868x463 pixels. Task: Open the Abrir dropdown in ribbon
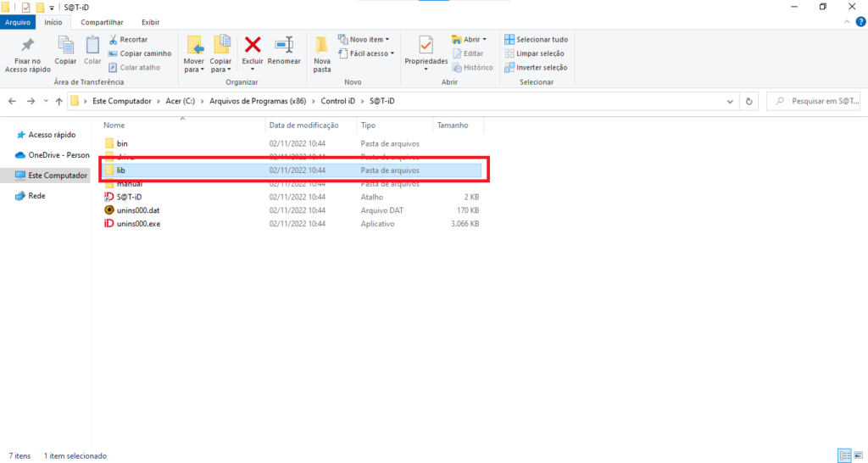pyautogui.click(x=469, y=39)
